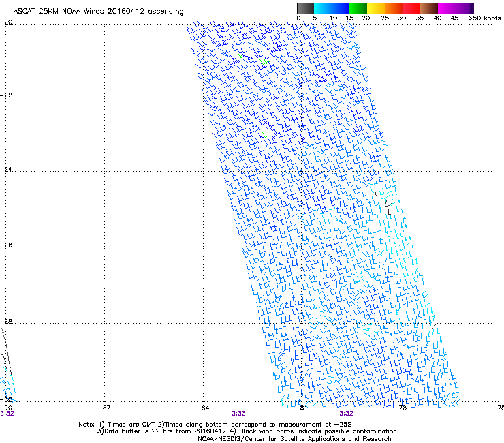Pick the brown 35-40 knots legend swatch
Screen dimensions: 504x443
tap(429, 8)
